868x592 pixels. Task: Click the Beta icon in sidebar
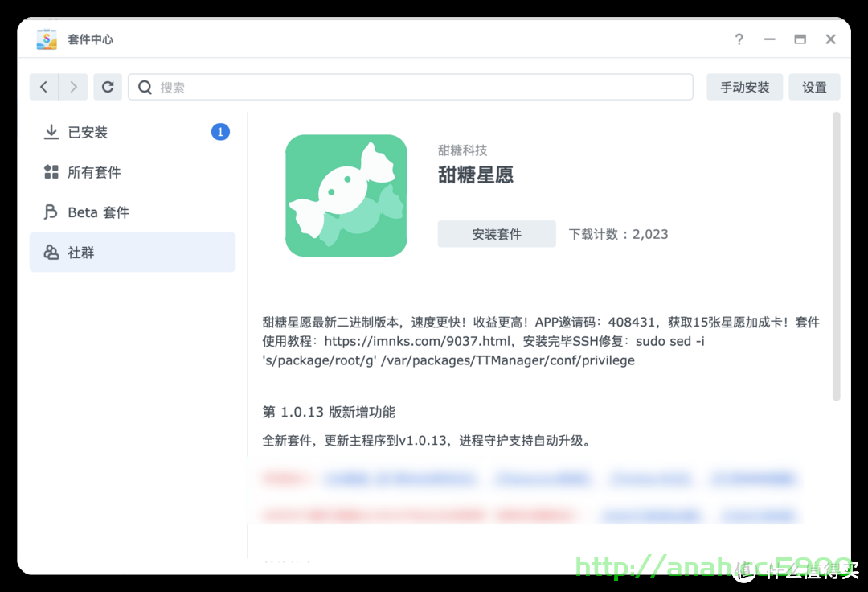(51, 212)
